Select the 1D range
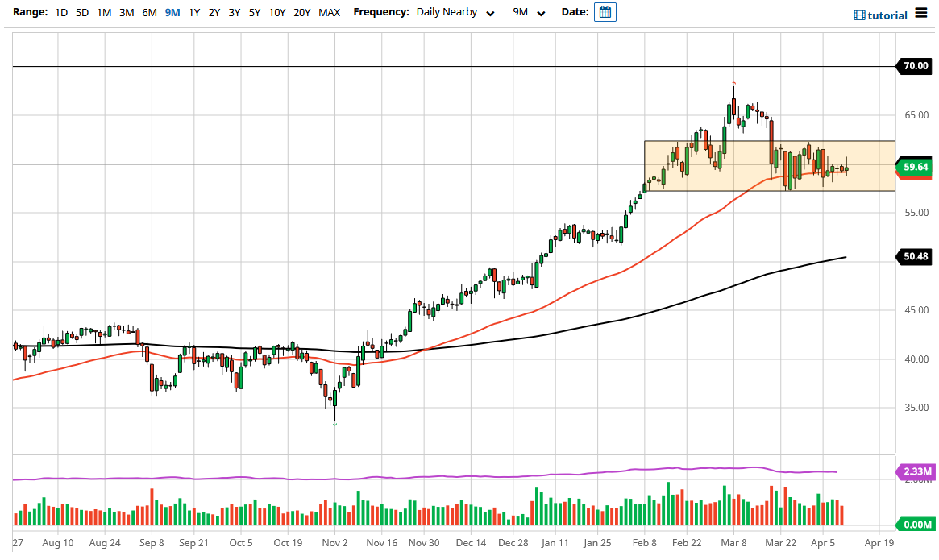Viewport: 939px width, 560px height. [60, 12]
